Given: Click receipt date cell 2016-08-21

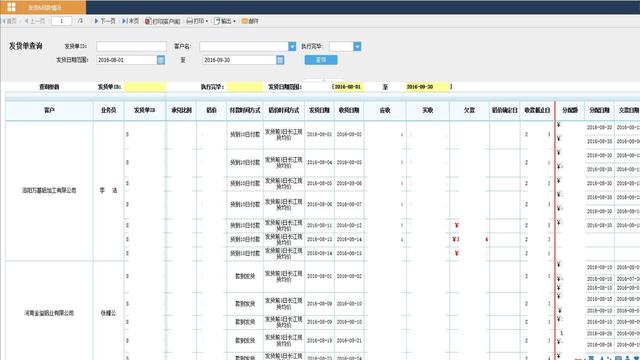Looking at the screenshot, I should pos(349,340).
